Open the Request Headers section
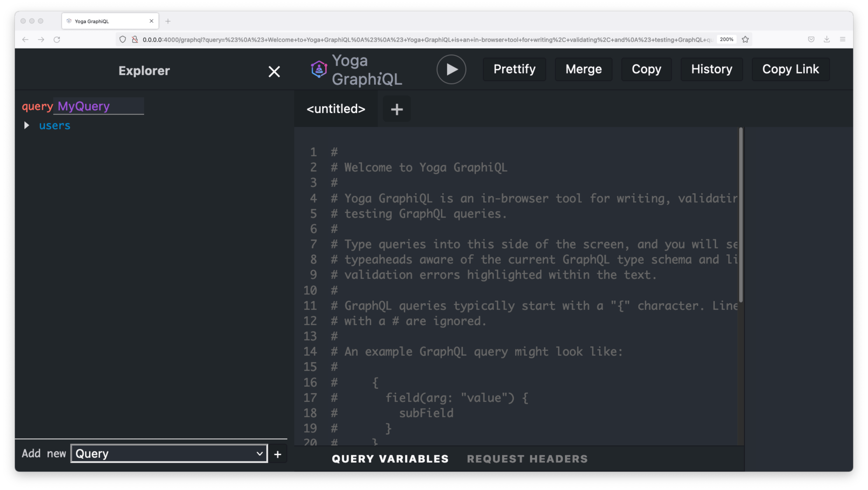Screen dimensions: 868x490 pyautogui.click(x=527, y=459)
